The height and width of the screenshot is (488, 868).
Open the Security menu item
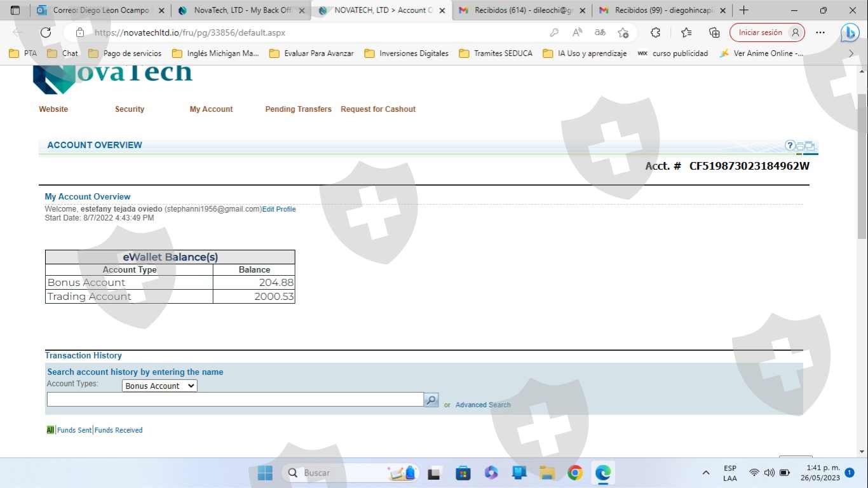[x=130, y=109]
